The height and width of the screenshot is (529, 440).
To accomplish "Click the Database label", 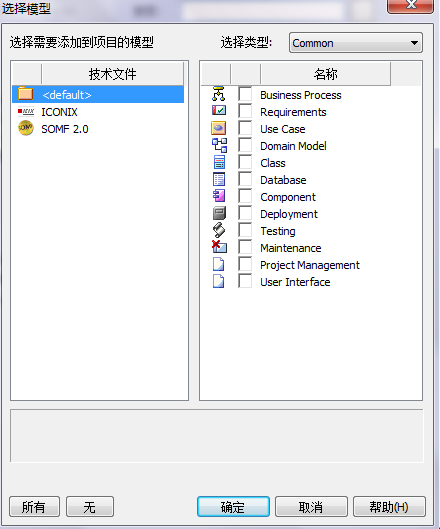I will coord(283,180).
